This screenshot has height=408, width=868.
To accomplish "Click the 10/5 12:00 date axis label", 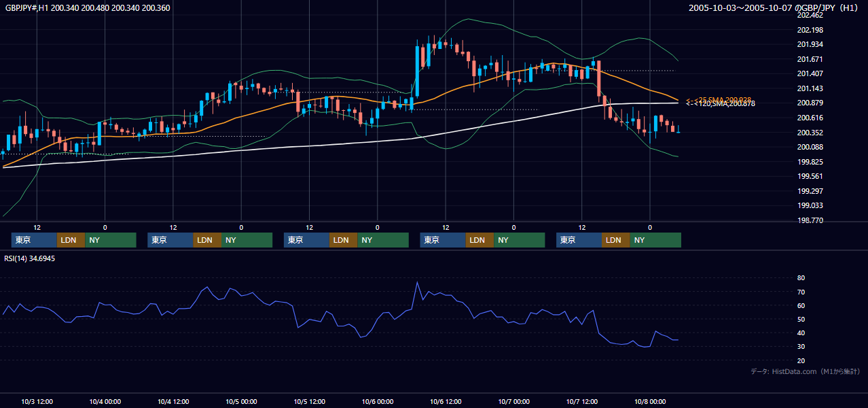I will pos(310,402).
